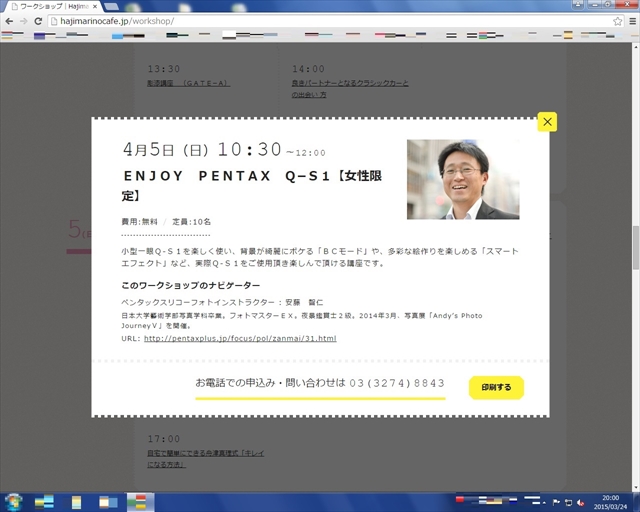
Task: Open a new browser tab
Action: [x=111, y=7]
